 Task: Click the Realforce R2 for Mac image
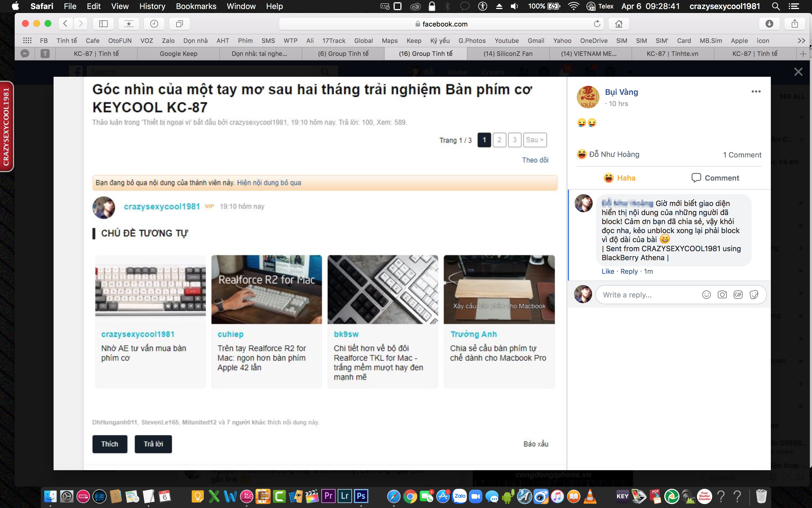coord(266,289)
